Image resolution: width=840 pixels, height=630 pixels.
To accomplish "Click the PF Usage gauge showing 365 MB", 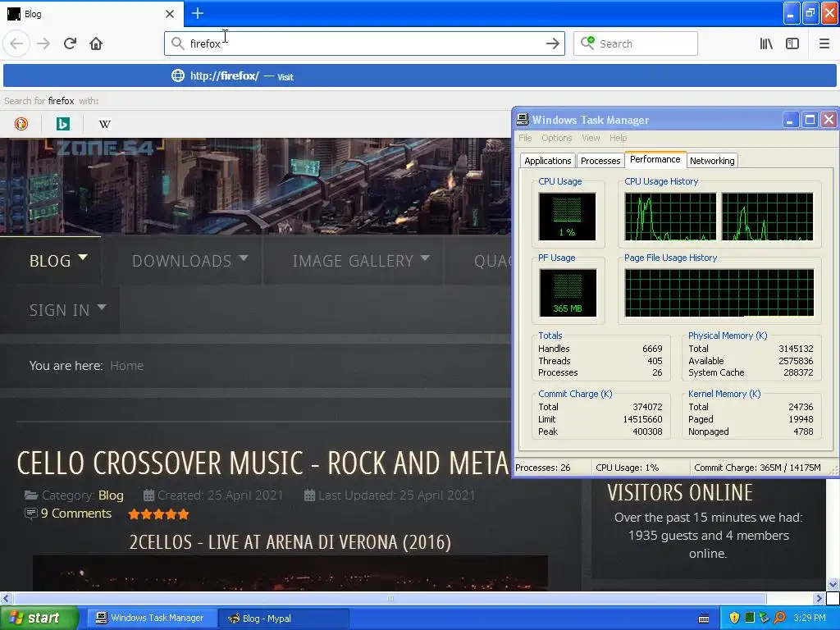I will [568, 293].
